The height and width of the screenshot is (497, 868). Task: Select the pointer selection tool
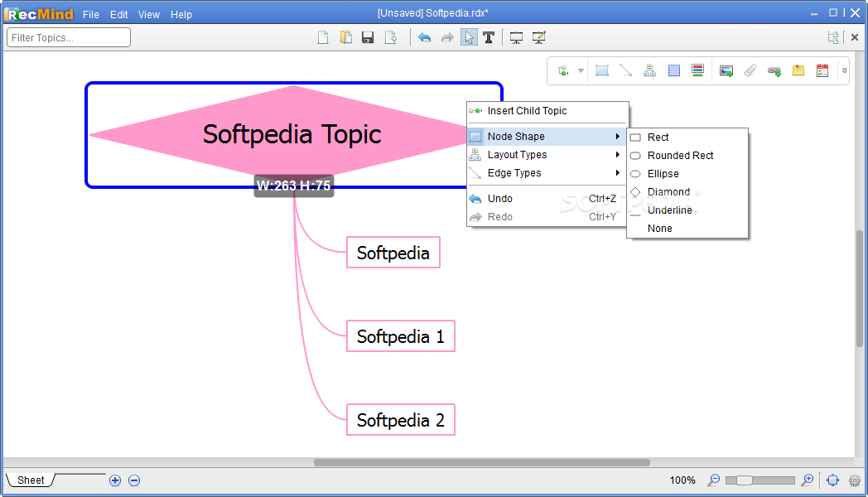click(469, 37)
